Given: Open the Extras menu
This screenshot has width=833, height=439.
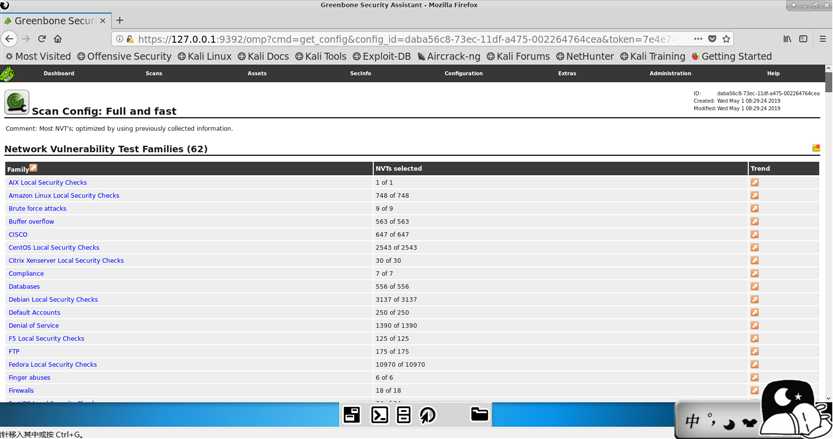Looking at the screenshot, I should 567,73.
